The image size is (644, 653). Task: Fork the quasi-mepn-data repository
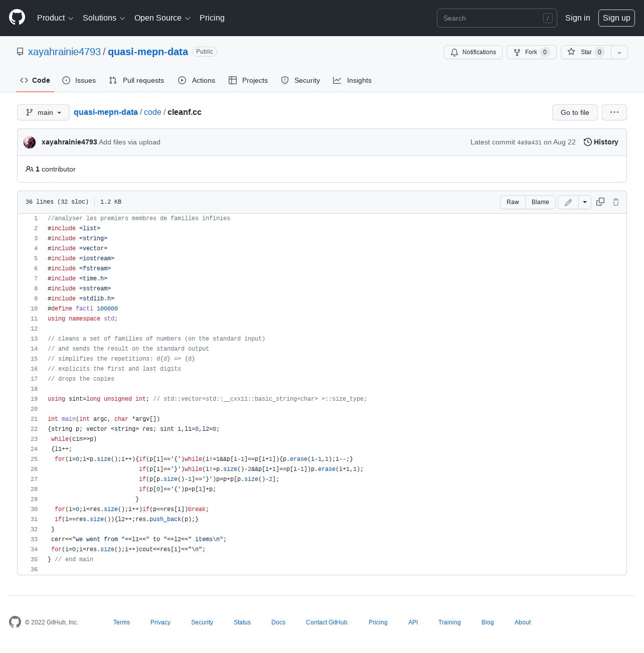point(531,52)
